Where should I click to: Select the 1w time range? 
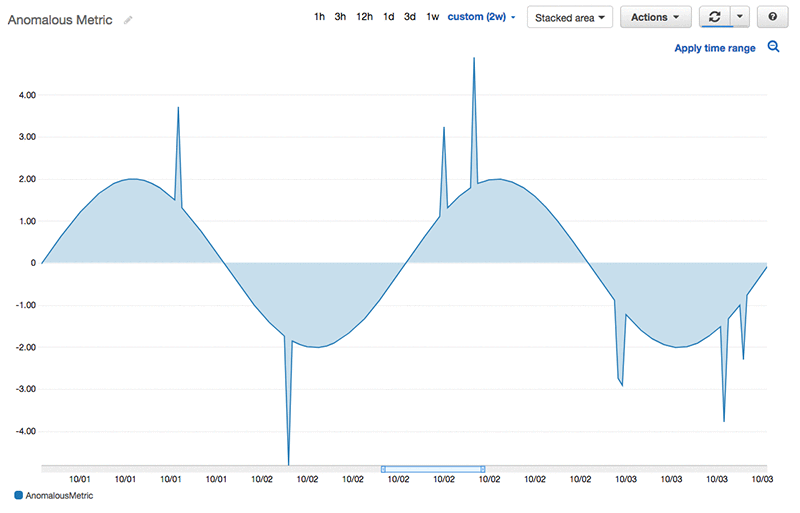pyautogui.click(x=433, y=17)
